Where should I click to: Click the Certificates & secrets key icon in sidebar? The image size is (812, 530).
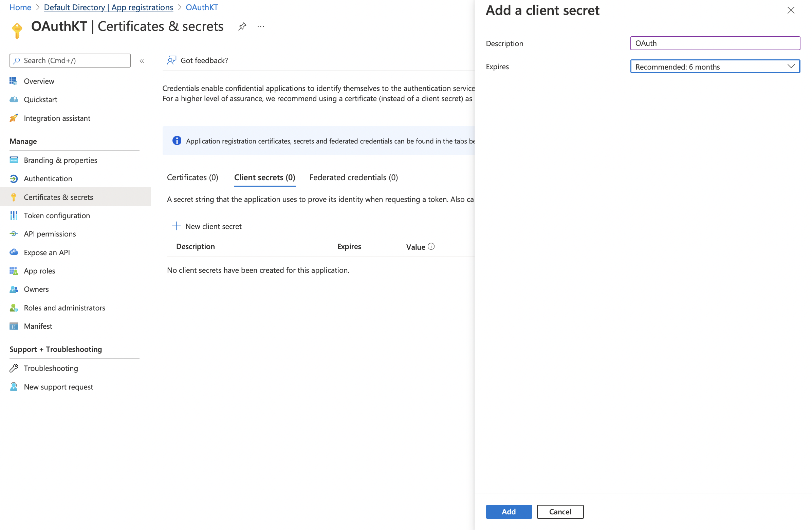14,197
